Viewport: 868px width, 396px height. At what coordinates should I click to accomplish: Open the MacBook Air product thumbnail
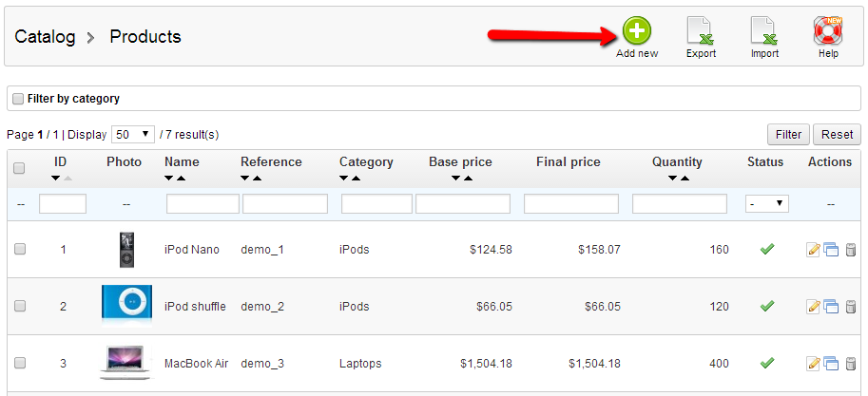126,363
